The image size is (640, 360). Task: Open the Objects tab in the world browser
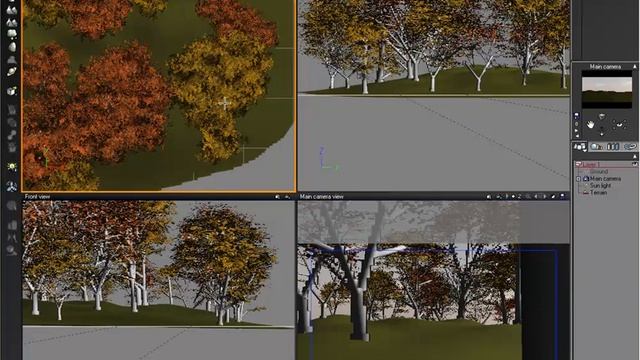(580, 147)
